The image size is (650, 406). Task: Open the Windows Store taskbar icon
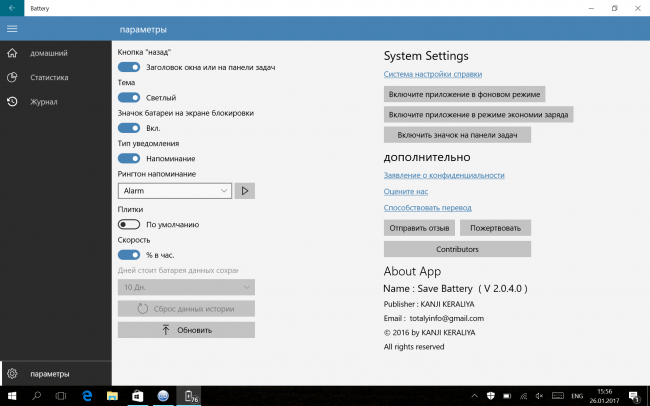138,396
